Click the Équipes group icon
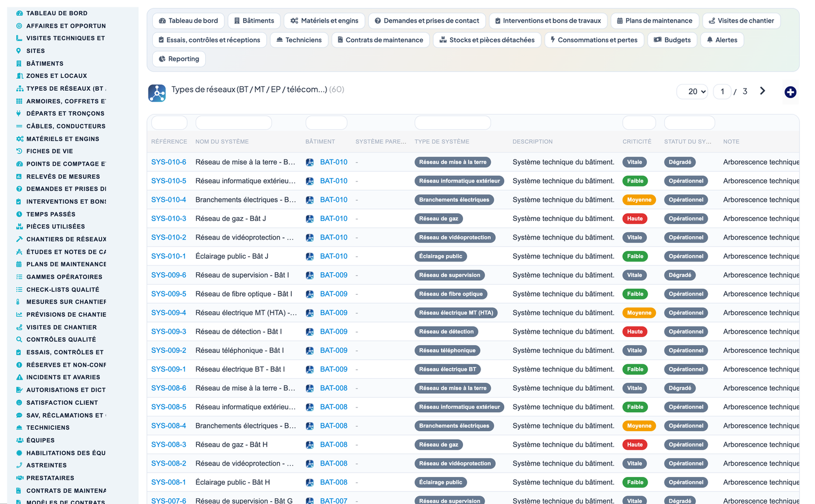Screen dimensions: 815x504 coord(19,440)
